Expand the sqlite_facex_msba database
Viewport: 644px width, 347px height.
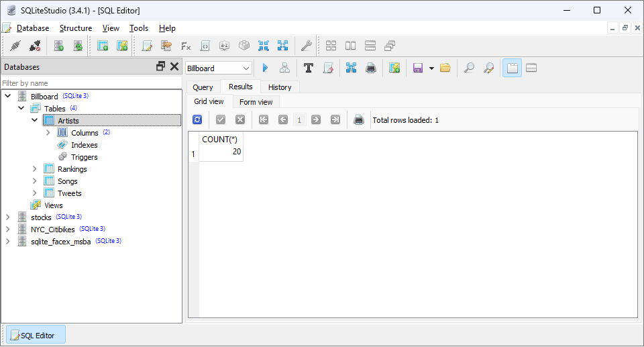tap(8, 242)
